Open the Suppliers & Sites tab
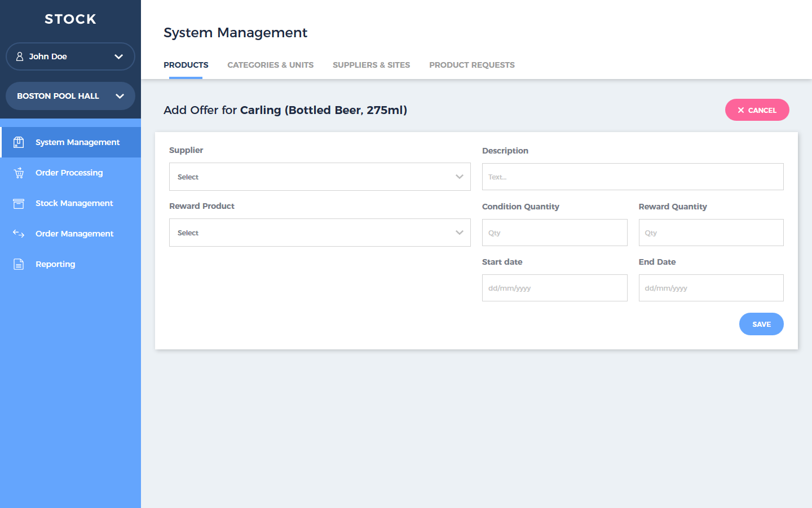 coord(371,65)
